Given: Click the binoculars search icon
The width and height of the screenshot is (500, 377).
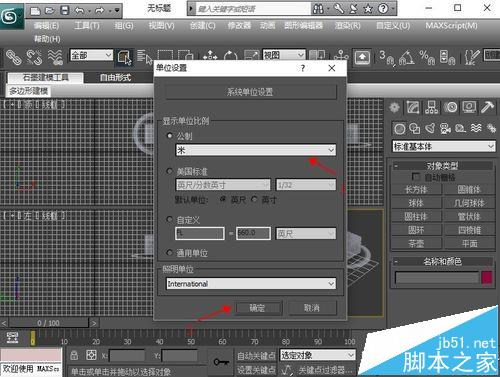Looking at the screenshot, I should [318, 9].
